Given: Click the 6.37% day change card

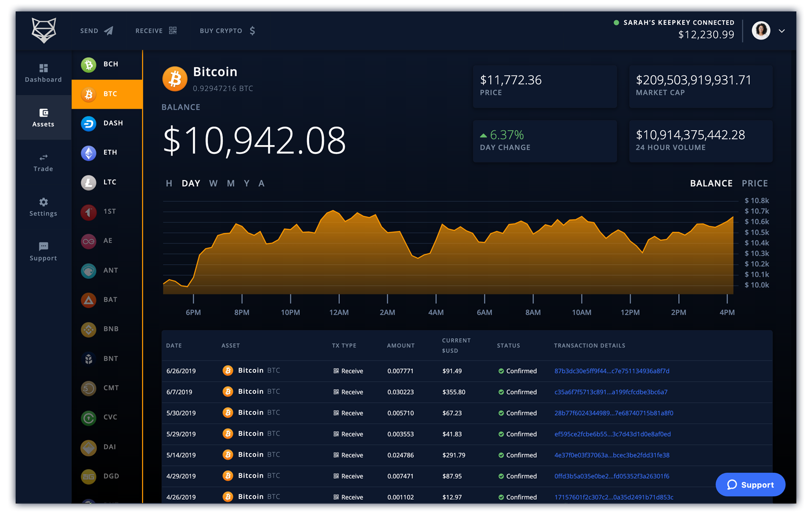Looking at the screenshot, I should [545, 141].
